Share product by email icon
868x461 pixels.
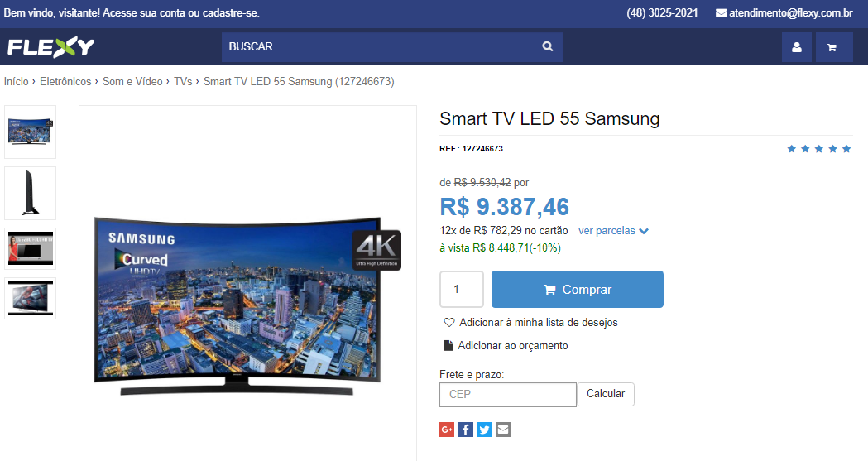pyautogui.click(x=502, y=430)
